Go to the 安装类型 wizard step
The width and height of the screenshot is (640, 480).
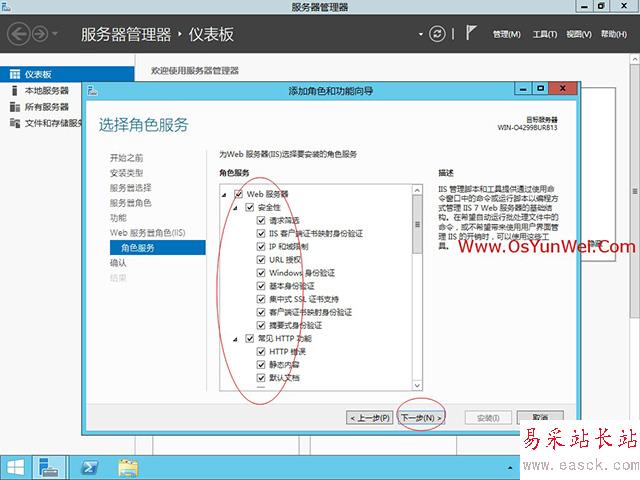tap(127, 173)
